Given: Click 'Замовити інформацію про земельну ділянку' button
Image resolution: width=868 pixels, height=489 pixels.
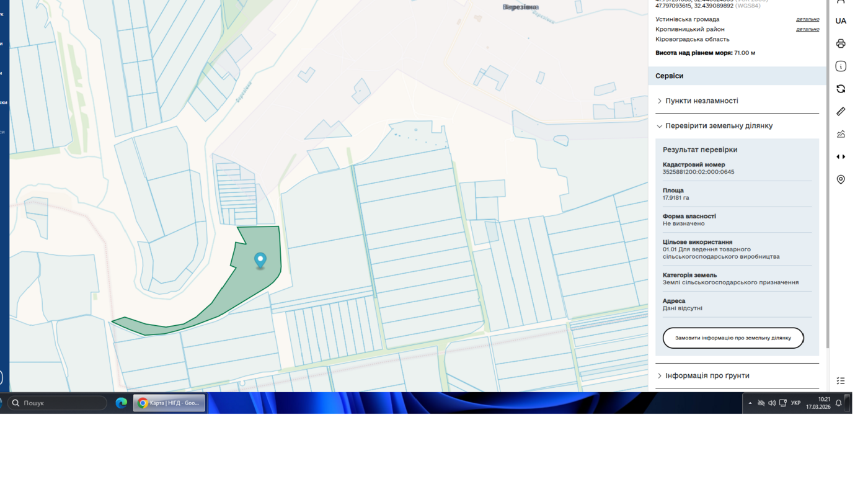Looking at the screenshot, I should (733, 338).
